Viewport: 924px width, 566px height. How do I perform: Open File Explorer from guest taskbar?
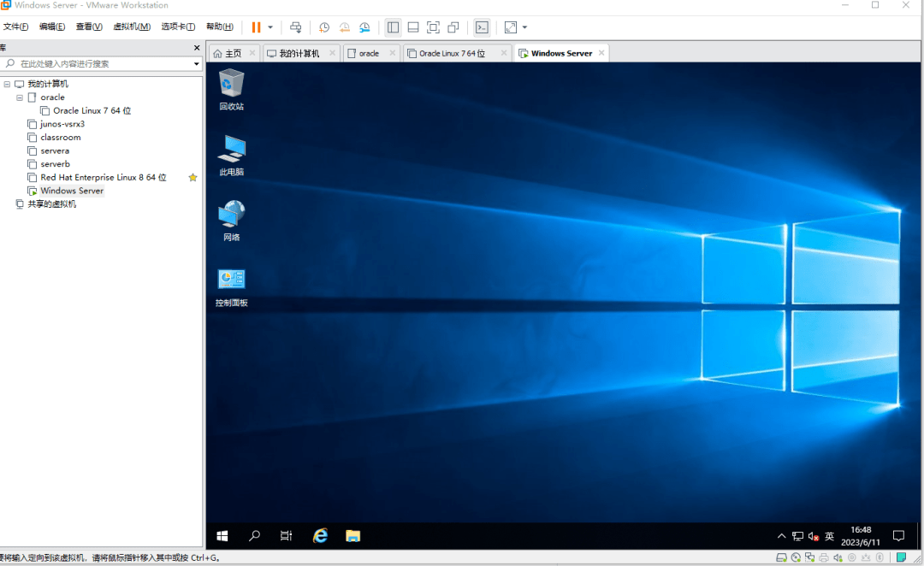(353, 536)
